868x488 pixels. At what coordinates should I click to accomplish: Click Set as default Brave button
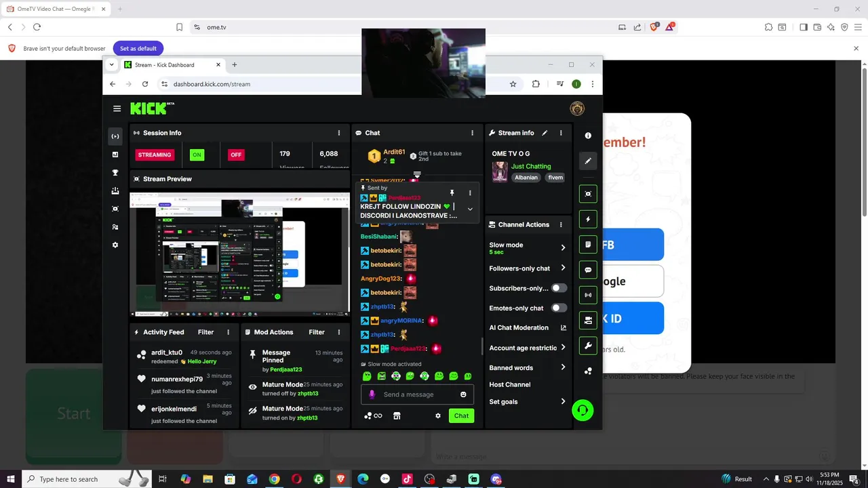pyautogui.click(x=138, y=49)
